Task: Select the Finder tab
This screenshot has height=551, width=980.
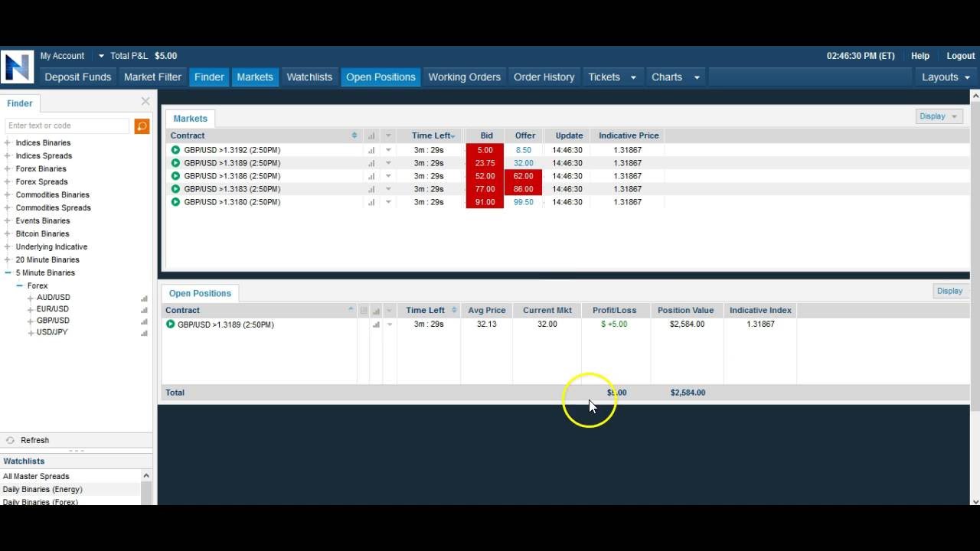Action: 20,103
